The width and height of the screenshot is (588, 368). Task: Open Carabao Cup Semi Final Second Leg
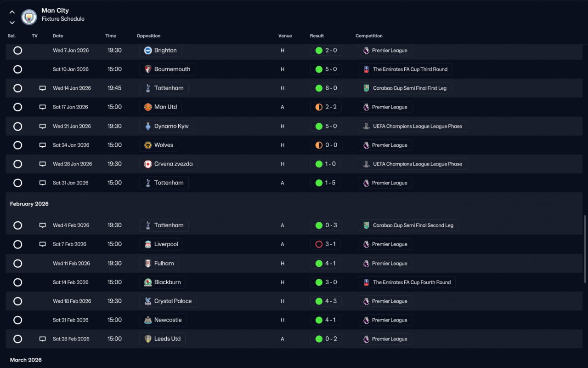408,225
